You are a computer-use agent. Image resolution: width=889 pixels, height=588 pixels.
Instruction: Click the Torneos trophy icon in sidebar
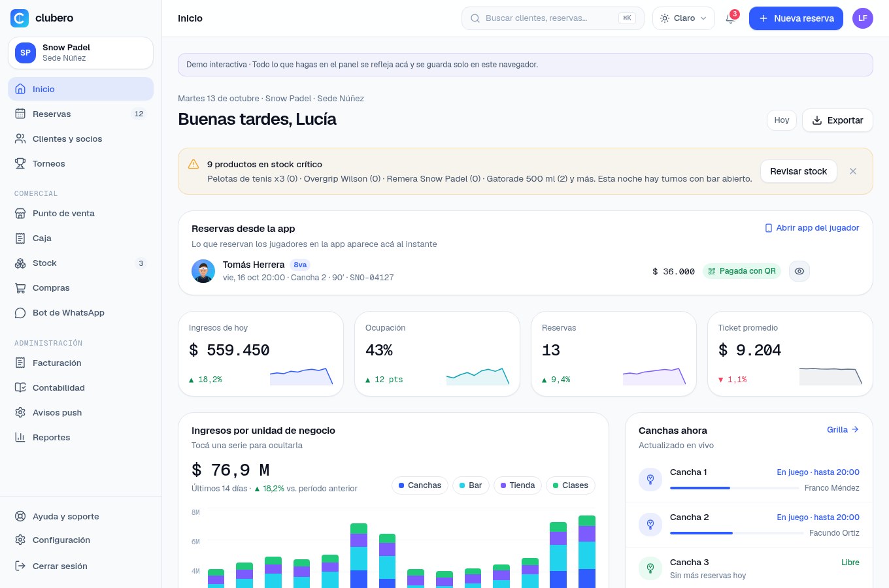pos(20,163)
